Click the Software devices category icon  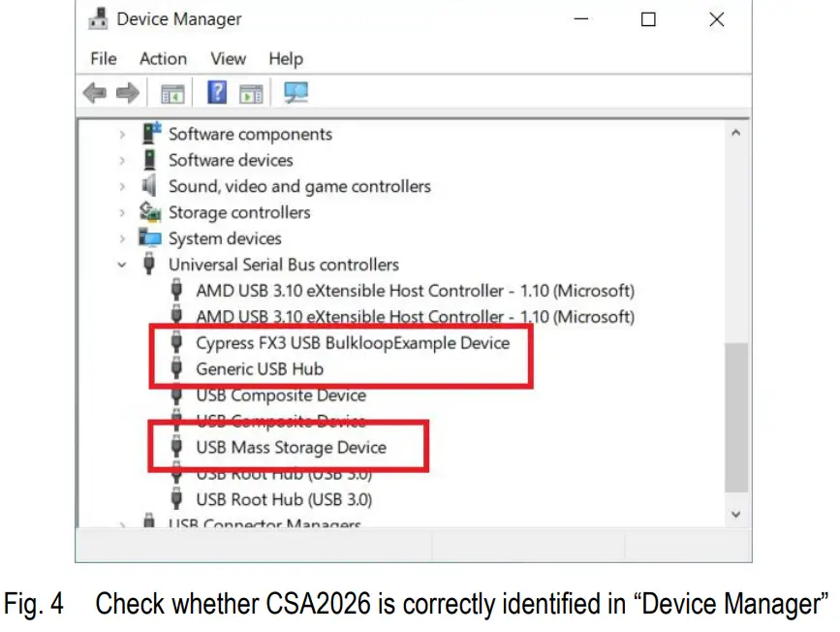pos(149,160)
